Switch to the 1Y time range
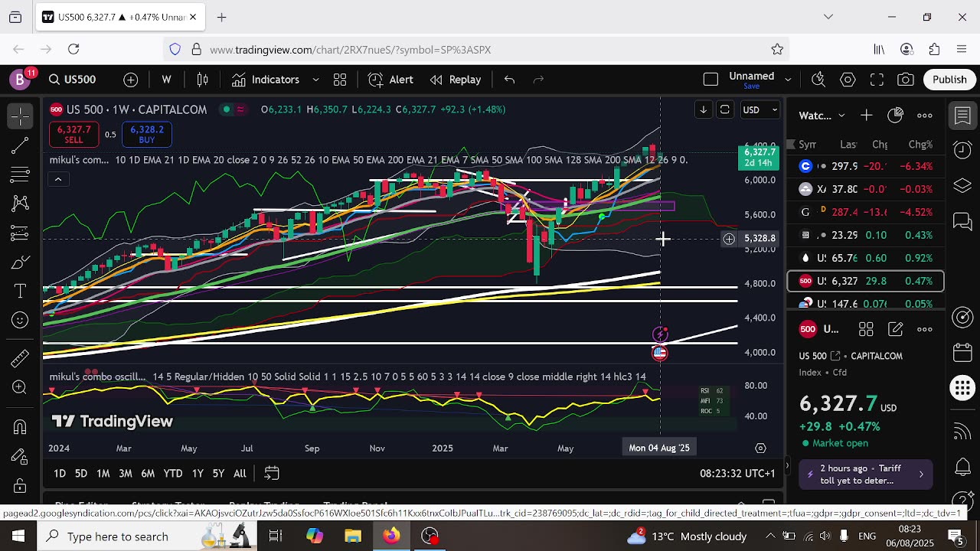Screen dimensions: 980x551 pos(198,474)
